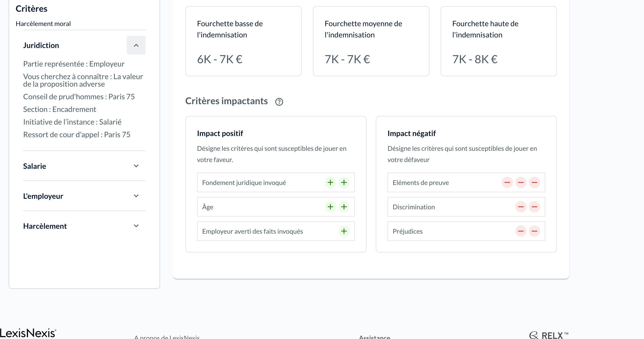
Task: Expand the L'employeur section
Action: click(136, 196)
